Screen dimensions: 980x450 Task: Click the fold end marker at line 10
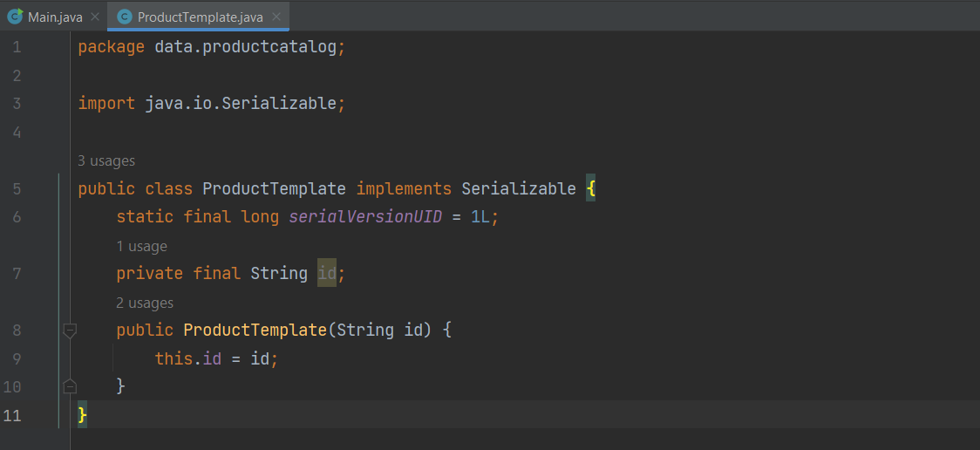coord(71,386)
